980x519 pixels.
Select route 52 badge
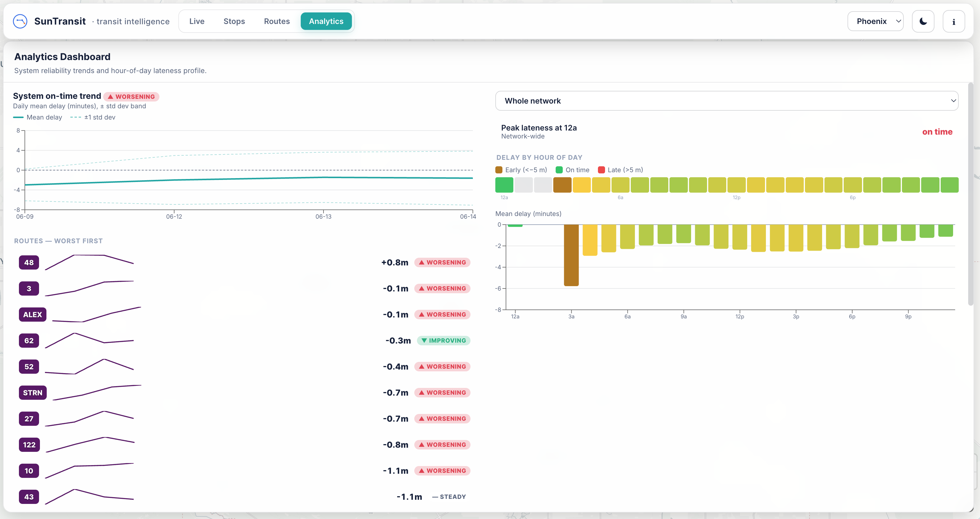[x=29, y=367]
